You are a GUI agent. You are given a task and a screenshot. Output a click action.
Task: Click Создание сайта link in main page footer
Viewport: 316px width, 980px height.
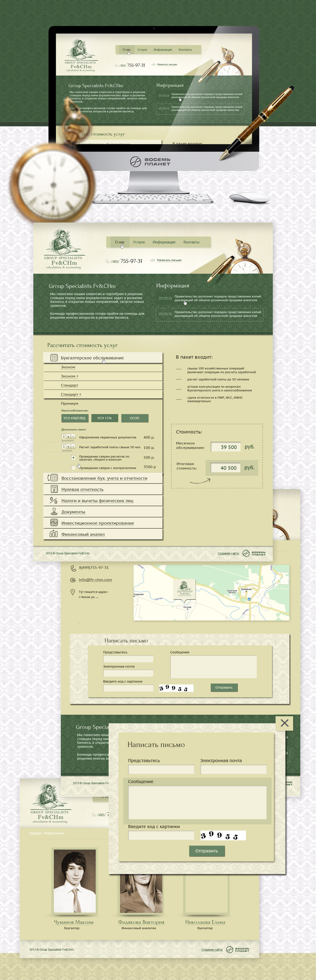point(228,553)
